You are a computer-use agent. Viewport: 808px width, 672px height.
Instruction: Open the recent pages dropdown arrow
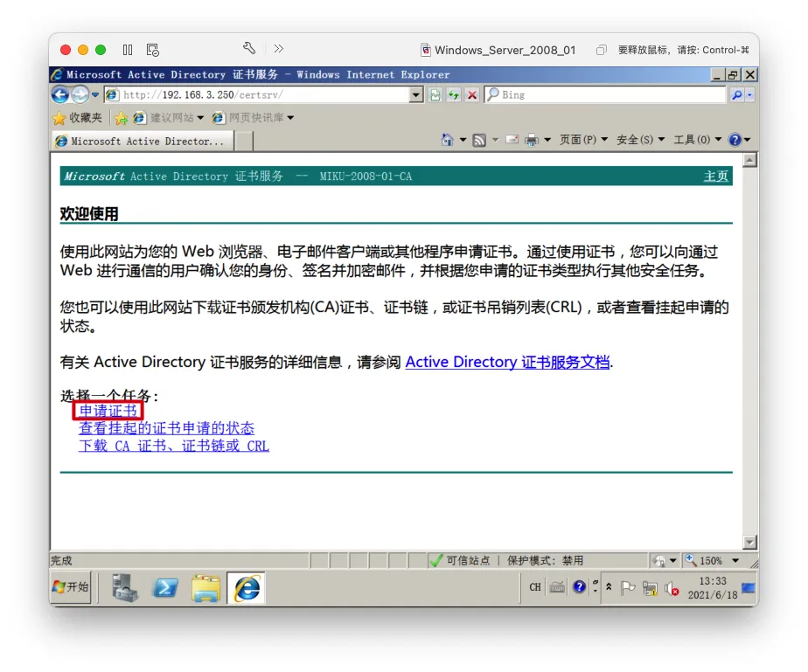95,94
